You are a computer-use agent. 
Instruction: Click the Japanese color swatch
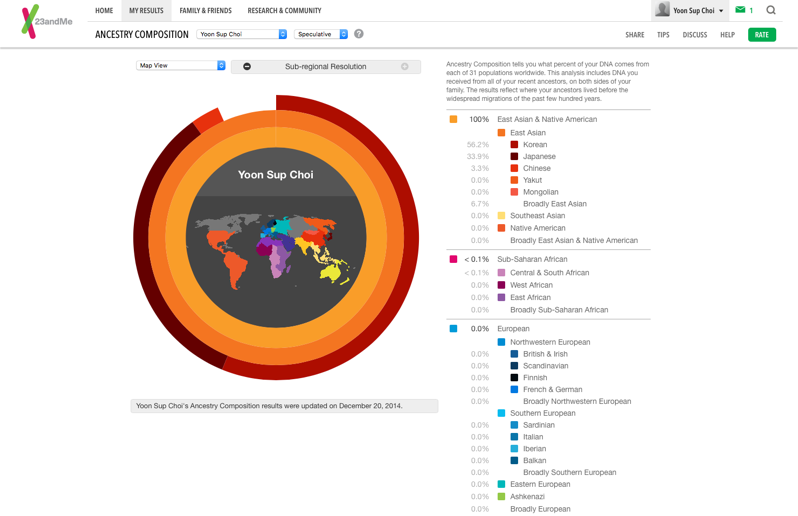click(x=514, y=156)
